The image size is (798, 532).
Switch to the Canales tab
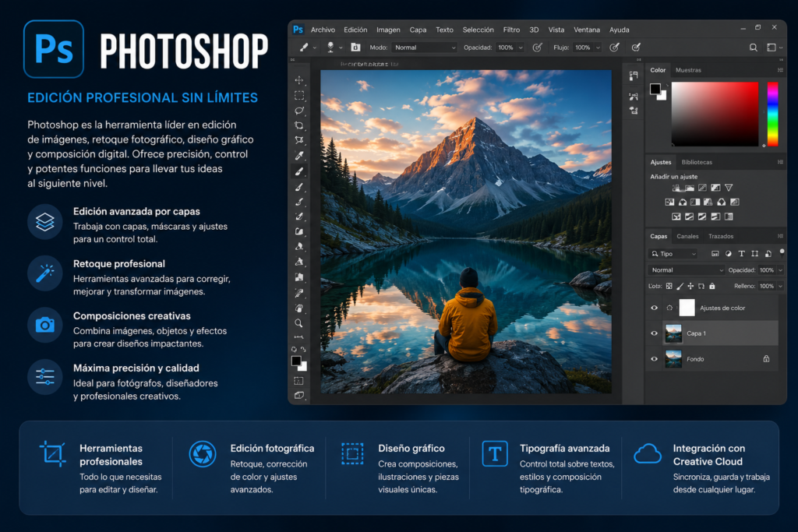[687, 236]
